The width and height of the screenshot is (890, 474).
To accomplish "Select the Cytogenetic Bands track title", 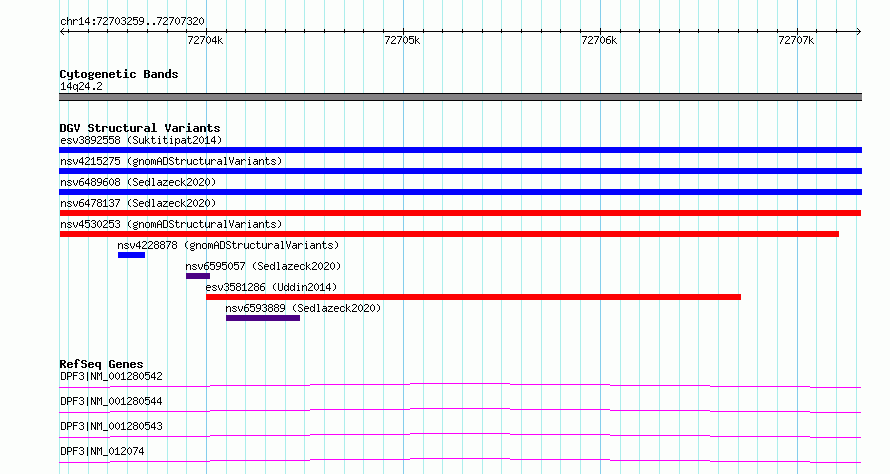I will 119,74.
